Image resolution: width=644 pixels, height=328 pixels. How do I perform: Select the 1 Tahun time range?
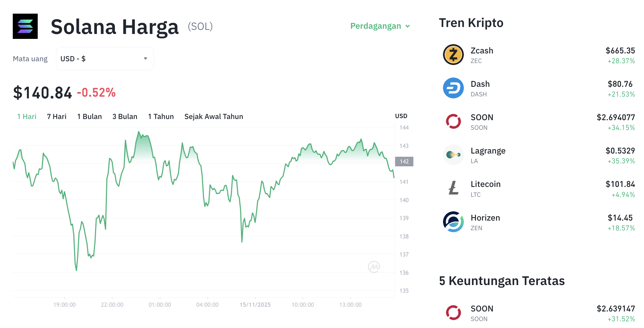[x=161, y=116]
